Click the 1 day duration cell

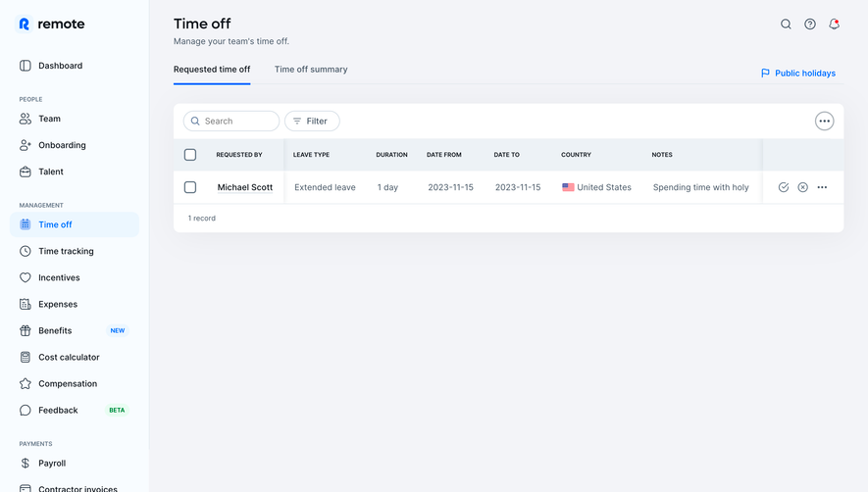click(x=387, y=187)
